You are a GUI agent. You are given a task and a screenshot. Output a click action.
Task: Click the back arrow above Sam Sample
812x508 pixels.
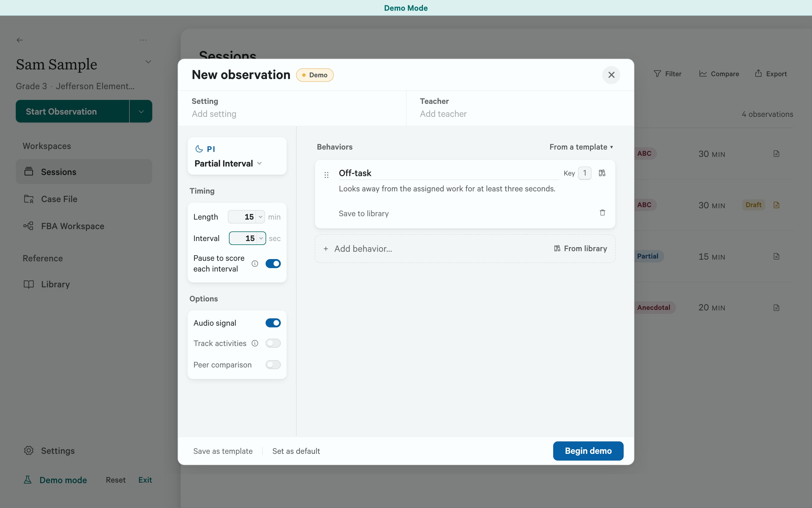coord(20,40)
